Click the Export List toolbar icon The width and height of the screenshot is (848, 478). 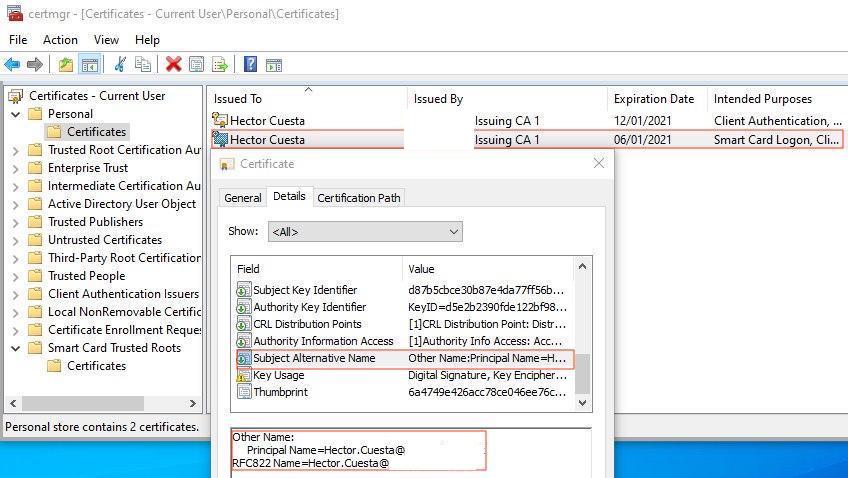point(220,65)
